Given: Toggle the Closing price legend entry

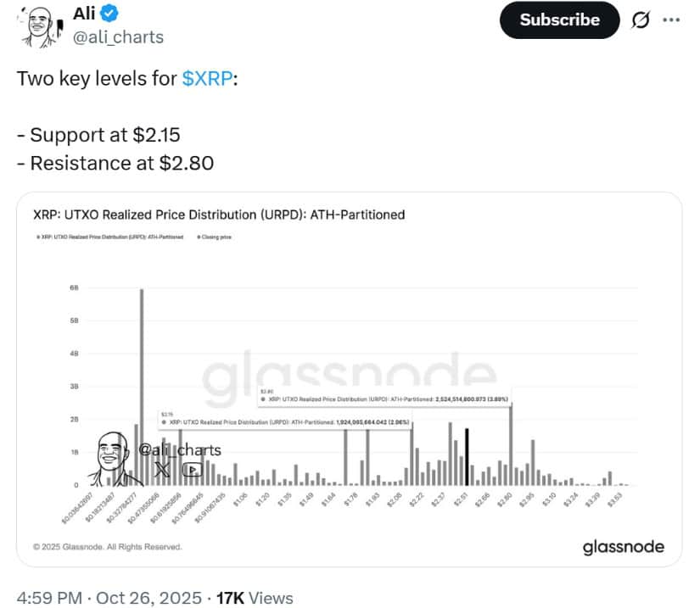Looking at the screenshot, I should click(x=215, y=237).
